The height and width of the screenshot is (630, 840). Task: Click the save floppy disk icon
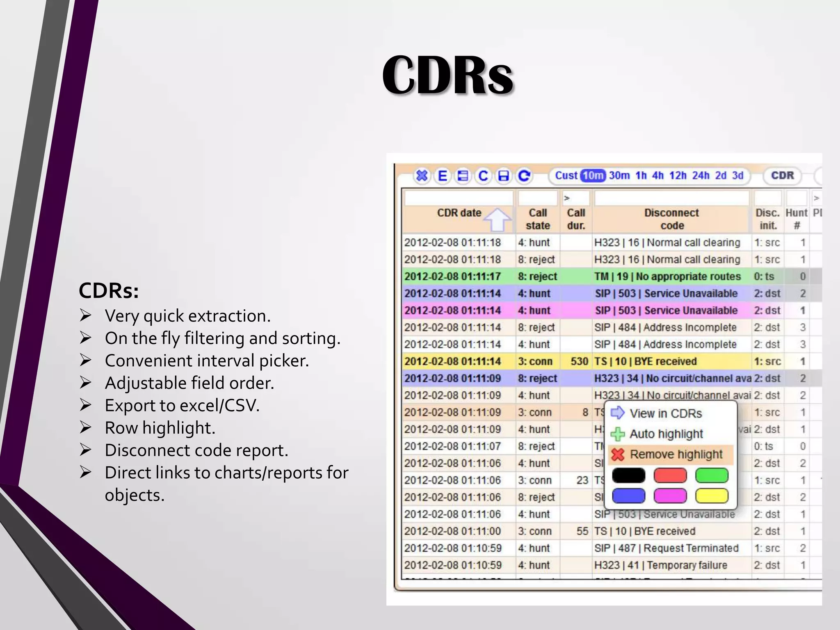click(x=503, y=176)
